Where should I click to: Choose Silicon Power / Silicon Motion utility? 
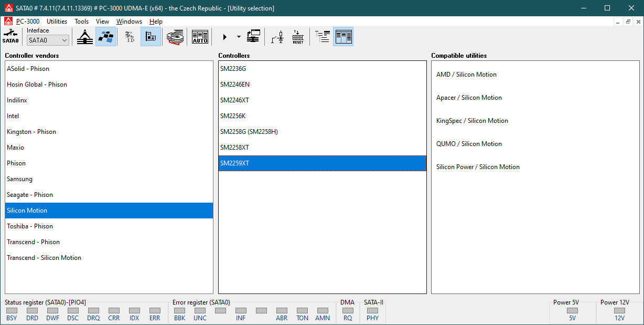[x=478, y=167]
